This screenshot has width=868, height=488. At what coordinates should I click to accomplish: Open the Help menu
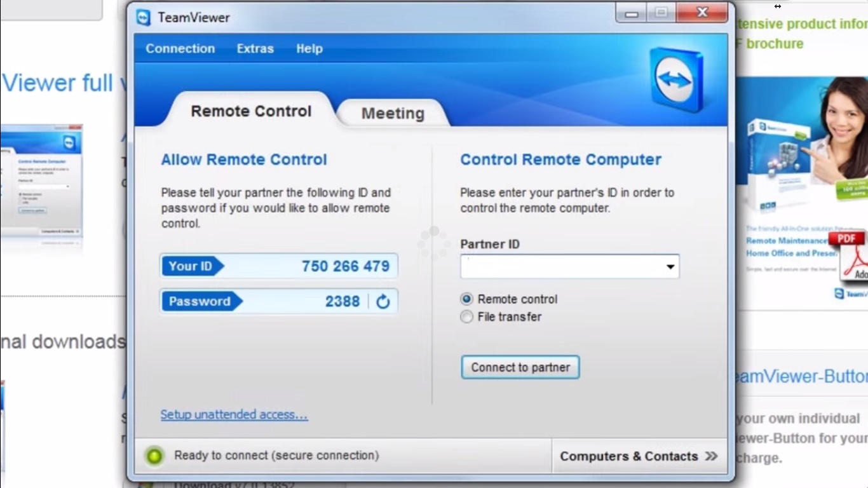[309, 49]
